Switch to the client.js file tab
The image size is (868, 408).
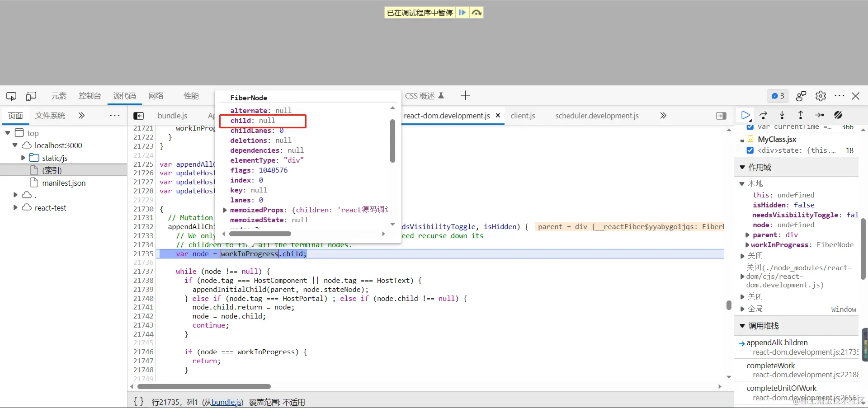click(x=523, y=116)
